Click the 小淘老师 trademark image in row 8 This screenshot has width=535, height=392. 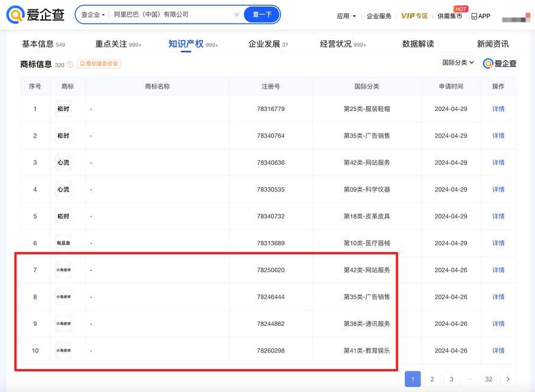63,297
